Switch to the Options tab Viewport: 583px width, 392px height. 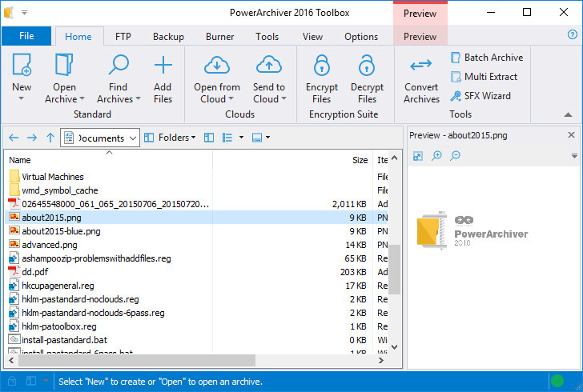[x=361, y=37]
